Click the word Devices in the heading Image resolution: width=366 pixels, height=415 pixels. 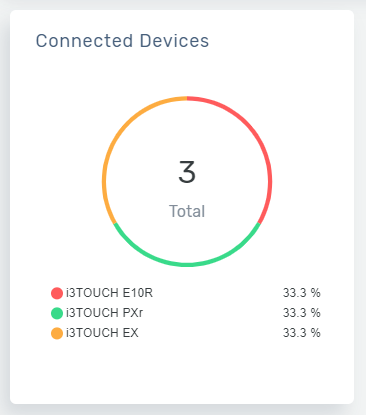click(174, 41)
